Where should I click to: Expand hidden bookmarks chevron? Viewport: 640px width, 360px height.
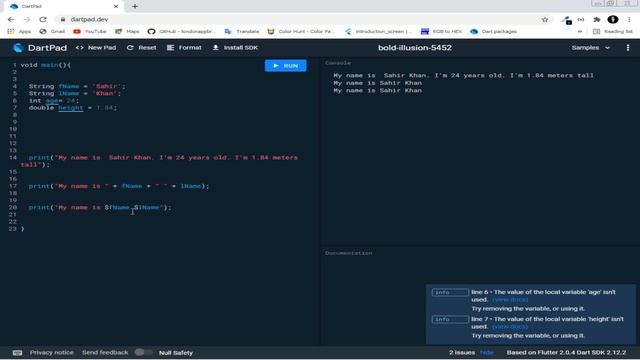click(x=580, y=31)
